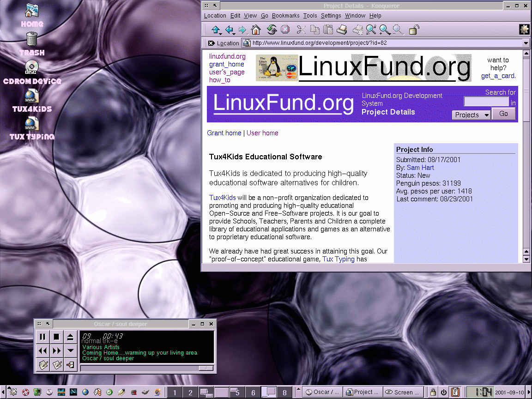Go back using the Back arrow icon
The height and width of the screenshot is (399, 532).
(230, 30)
